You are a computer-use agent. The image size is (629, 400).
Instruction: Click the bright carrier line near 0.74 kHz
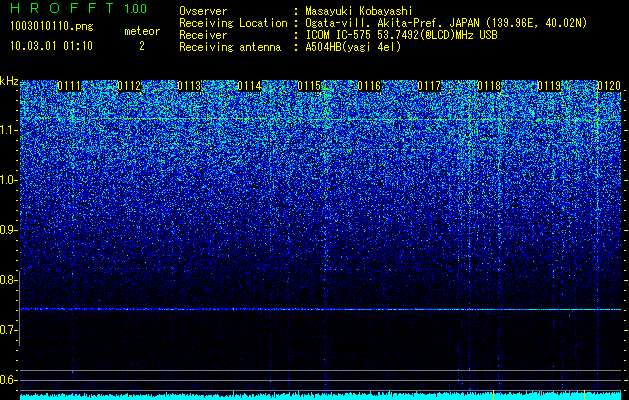pos(321,309)
